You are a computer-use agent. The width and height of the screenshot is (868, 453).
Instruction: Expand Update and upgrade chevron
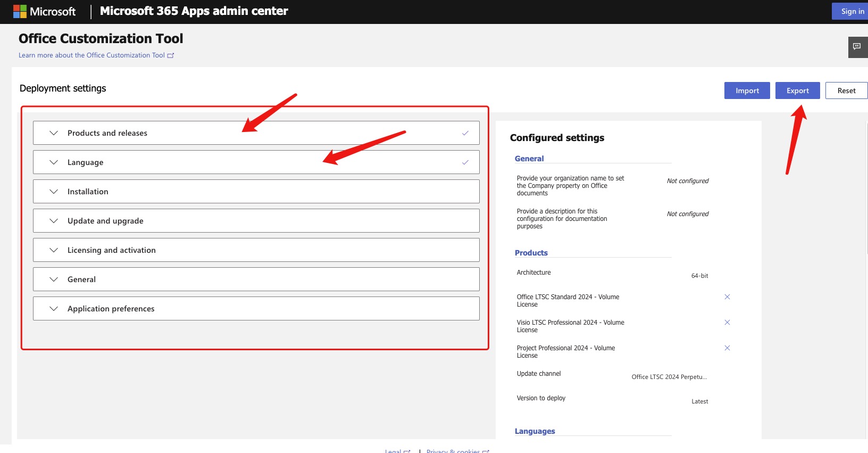click(54, 221)
